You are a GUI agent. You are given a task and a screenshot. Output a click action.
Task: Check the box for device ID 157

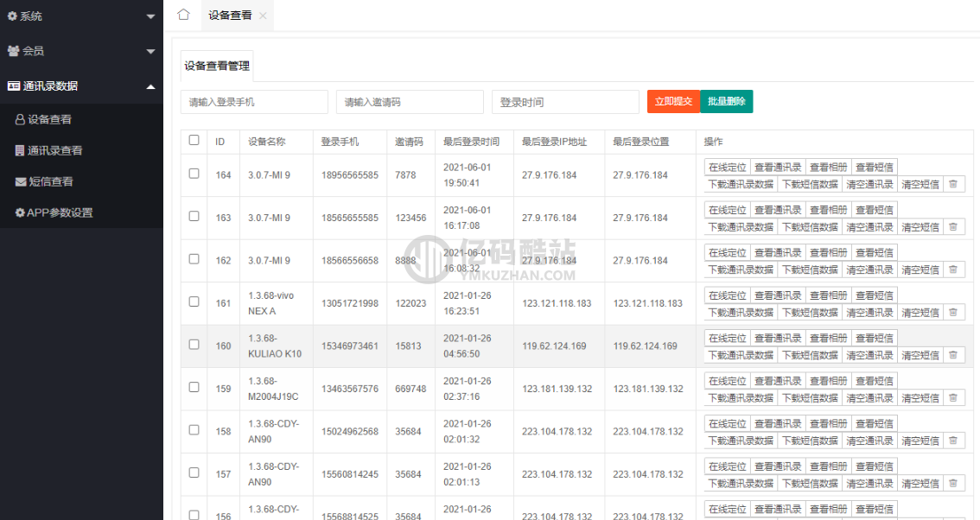[194, 472]
